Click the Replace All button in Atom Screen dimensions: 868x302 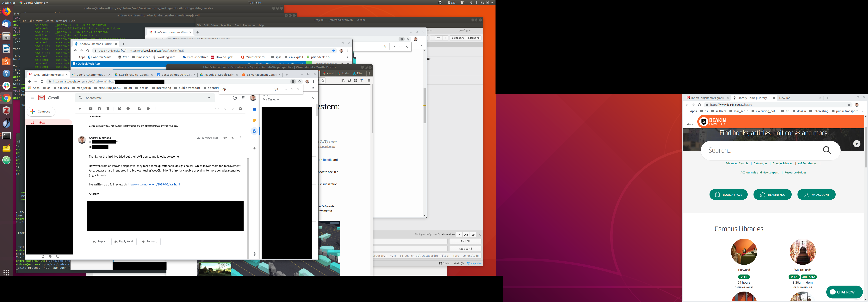pyautogui.click(x=465, y=249)
